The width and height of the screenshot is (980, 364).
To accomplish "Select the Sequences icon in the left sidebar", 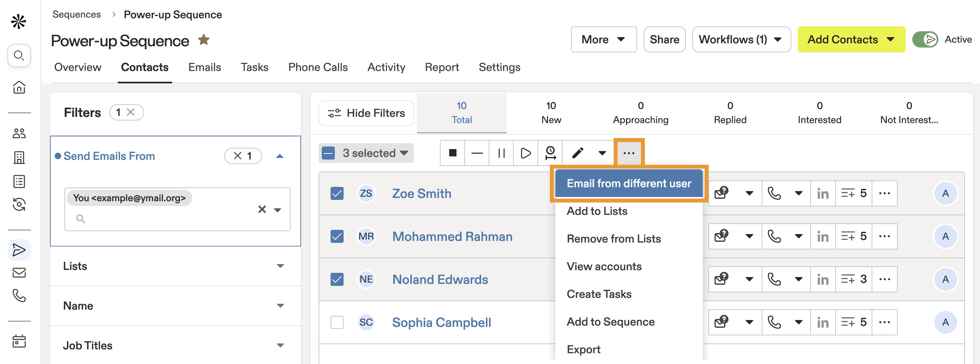I will pos(19,249).
